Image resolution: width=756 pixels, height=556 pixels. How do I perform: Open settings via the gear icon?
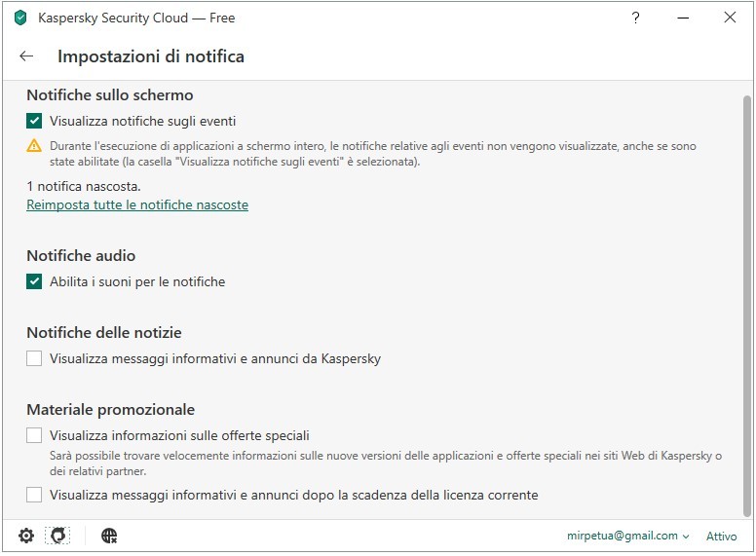(x=26, y=536)
